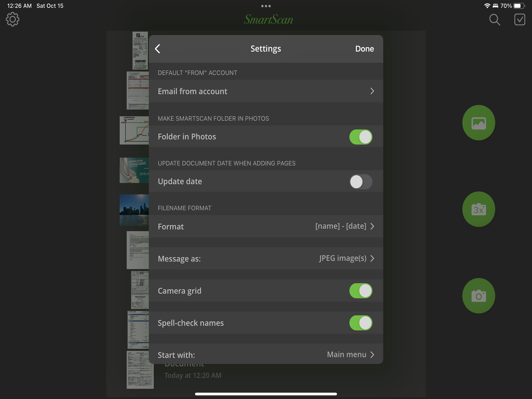Open the Start with Main menu option

[x=266, y=354]
